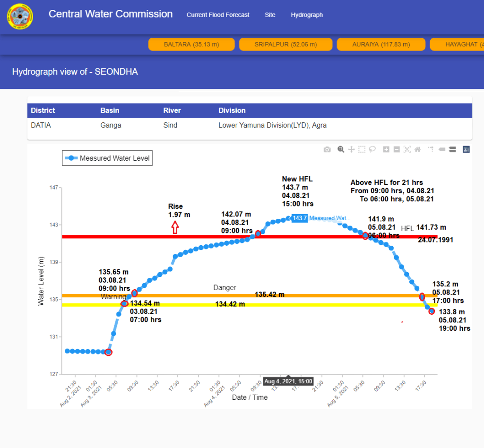Reset axes with the home icon
This screenshot has height=448, width=484.
coord(417,149)
